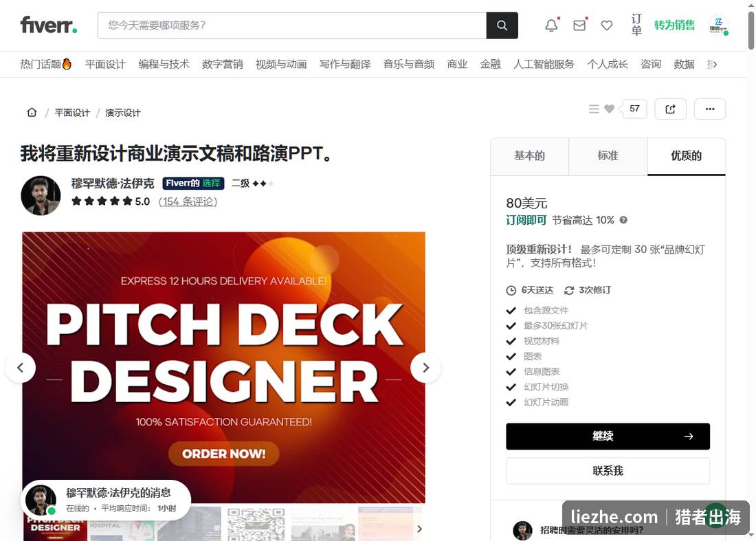Viewport: 756px width, 541px height.
Task: Click the black 继续 button
Action: (x=608, y=437)
